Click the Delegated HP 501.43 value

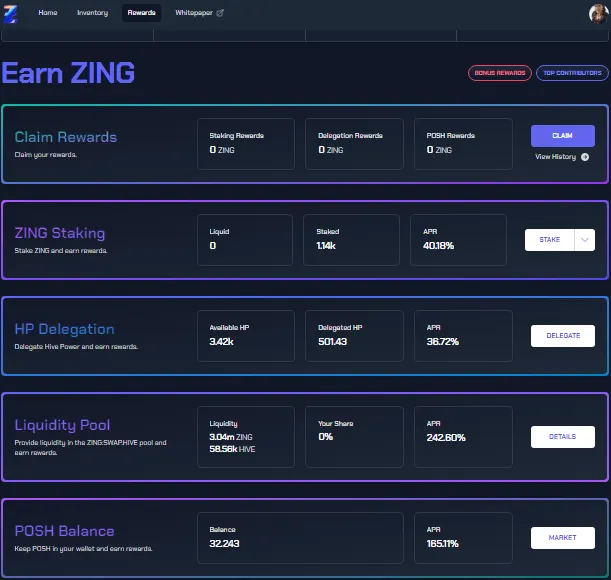(332, 342)
